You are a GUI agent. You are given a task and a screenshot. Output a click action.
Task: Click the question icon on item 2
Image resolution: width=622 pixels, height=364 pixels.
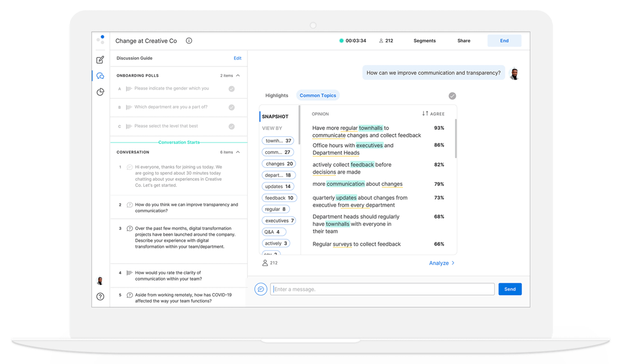point(129,205)
